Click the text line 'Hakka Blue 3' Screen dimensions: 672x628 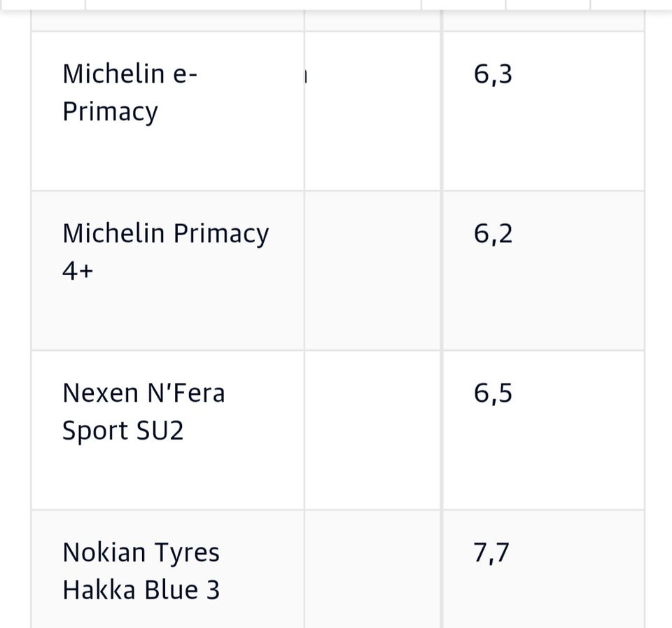click(141, 589)
